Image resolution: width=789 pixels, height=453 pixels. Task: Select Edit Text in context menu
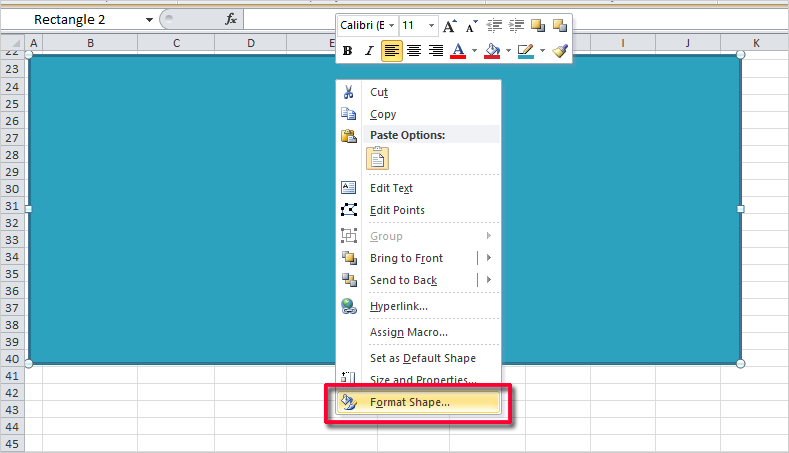[x=419, y=188]
